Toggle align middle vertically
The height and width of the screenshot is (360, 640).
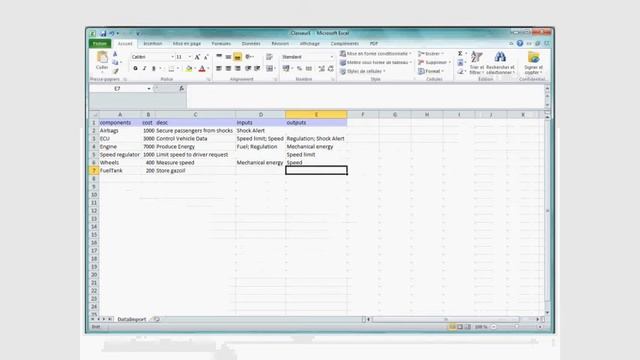tap(228, 57)
